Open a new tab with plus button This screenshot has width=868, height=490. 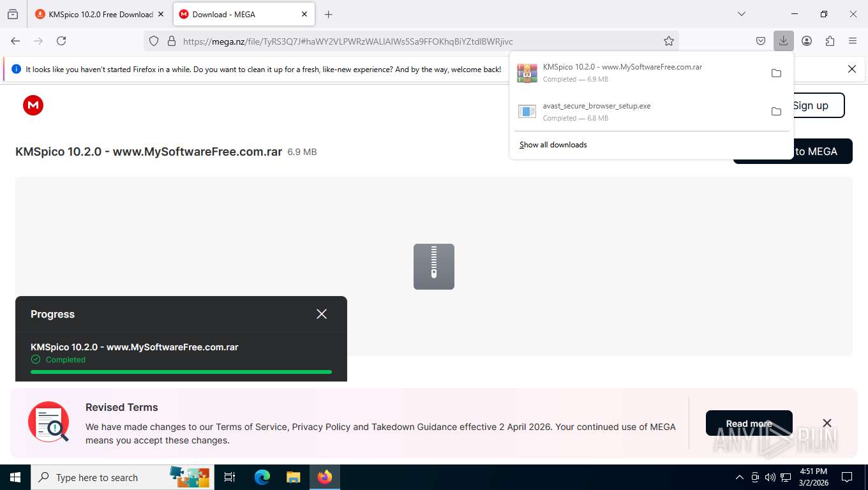[x=328, y=14]
